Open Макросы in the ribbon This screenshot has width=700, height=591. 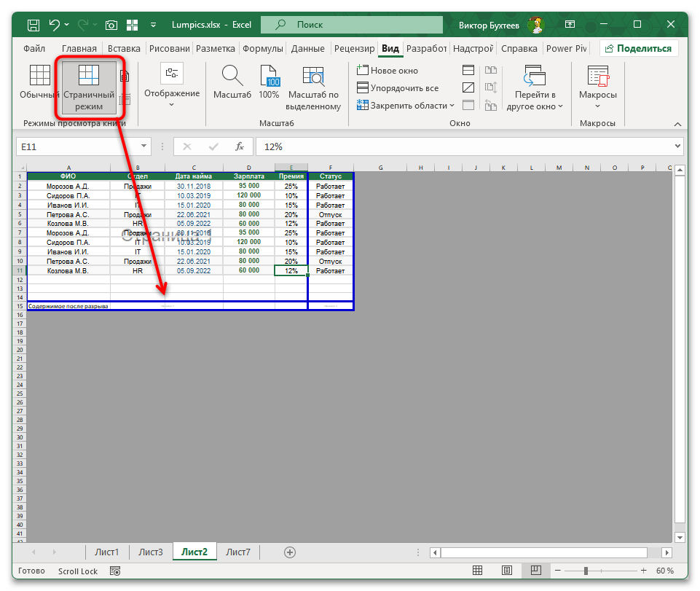pos(597,87)
